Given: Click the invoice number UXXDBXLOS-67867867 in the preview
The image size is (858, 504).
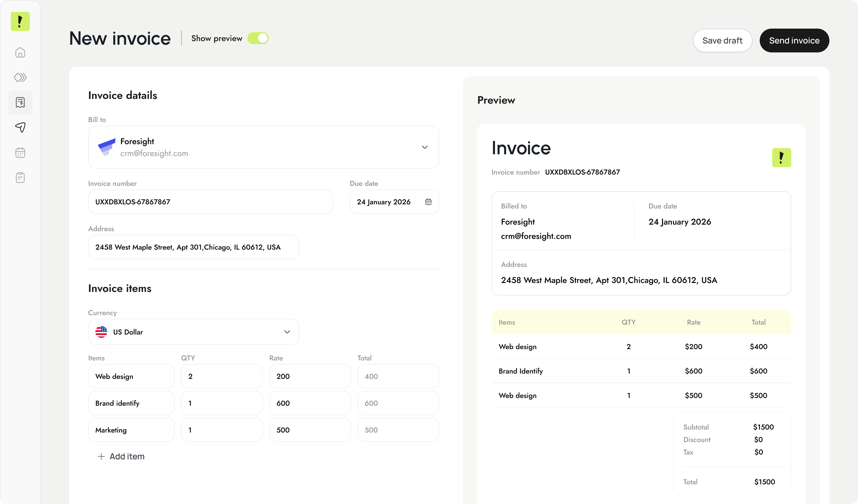Looking at the screenshot, I should pyautogui.click(x=582, y=172).
